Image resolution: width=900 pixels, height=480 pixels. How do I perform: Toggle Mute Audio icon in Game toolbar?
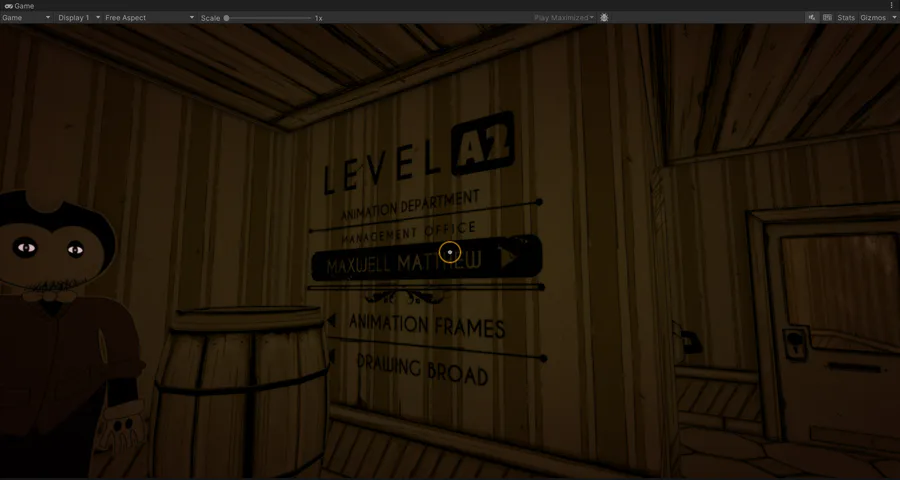(x=812, y=18)
